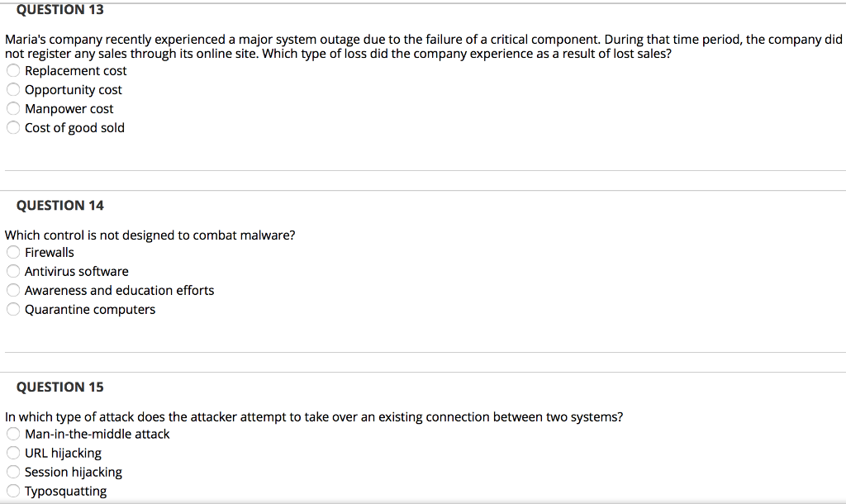
Task: Pick the Typosquatting radio button
Action: [x=13, y=491]
